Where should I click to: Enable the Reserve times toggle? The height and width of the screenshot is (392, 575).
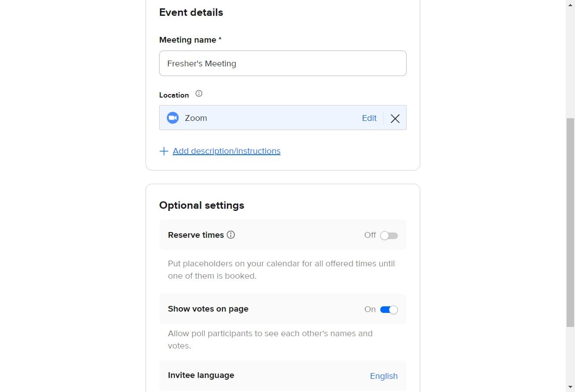(389, 235)
